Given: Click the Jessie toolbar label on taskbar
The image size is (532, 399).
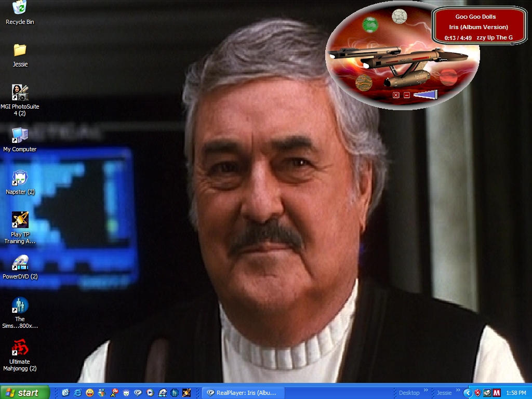Looking at the screenshot, I should 444,393.
